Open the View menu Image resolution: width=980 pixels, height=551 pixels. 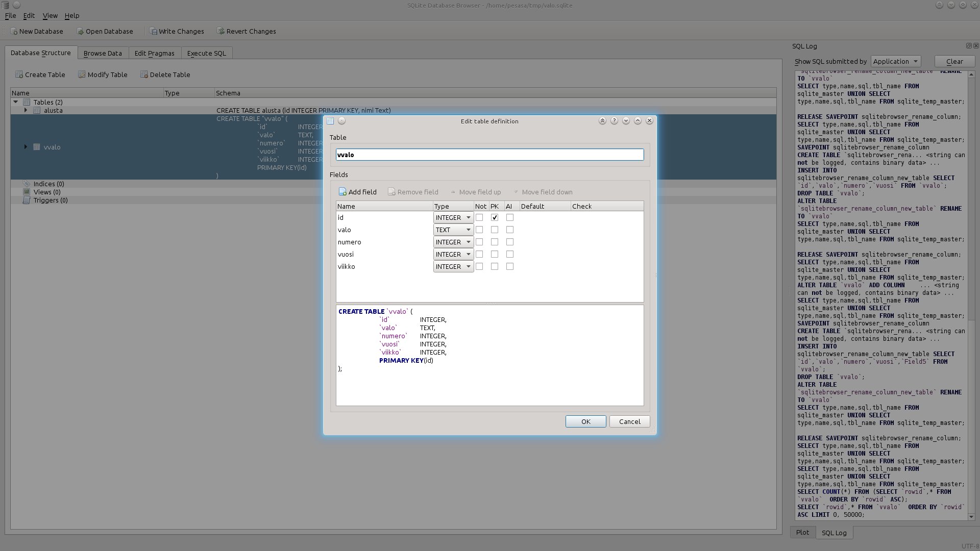tap(50, 16)
